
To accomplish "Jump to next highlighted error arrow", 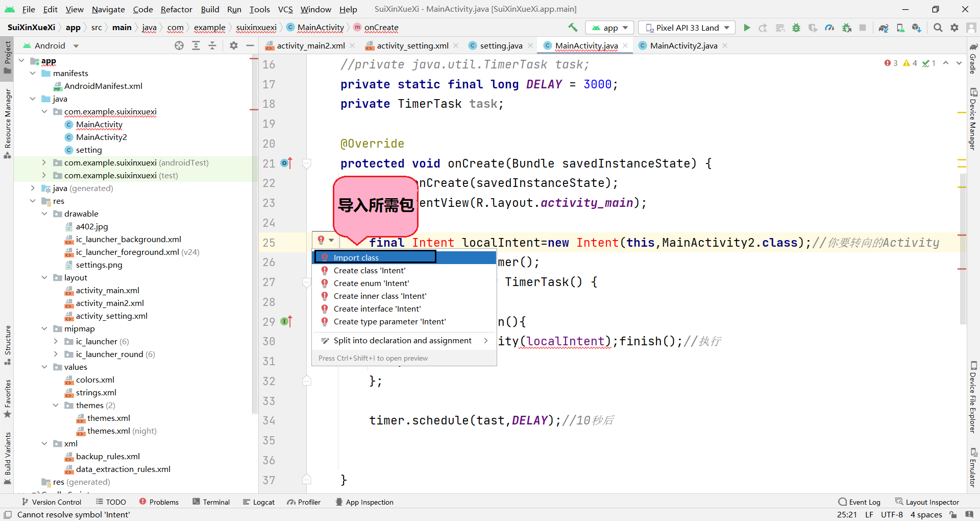I will click(x=959, y=63).
